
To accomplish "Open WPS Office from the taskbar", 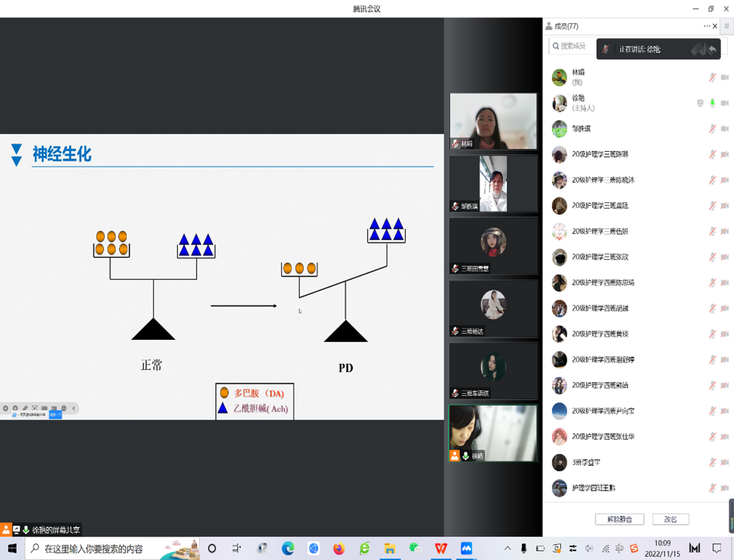I will coord(440,548).
